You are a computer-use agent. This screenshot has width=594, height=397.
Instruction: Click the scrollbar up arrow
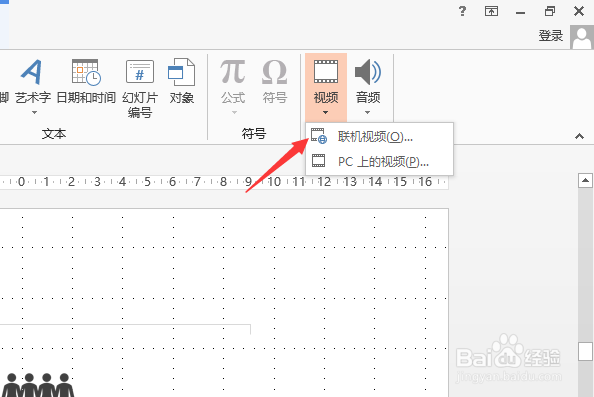[585, 181]
